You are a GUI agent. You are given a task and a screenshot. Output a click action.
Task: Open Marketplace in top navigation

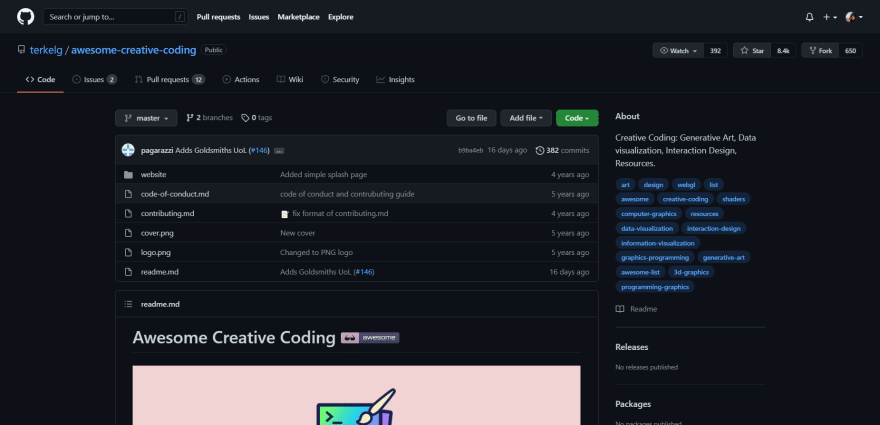pyautogui.click(x=299, y=17)
